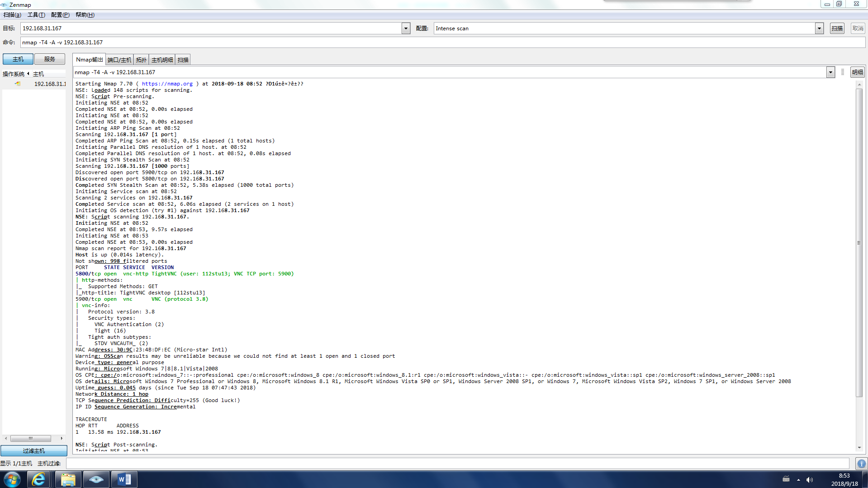868x488 pixels.
Task: Click the 'Protocol version: 3.8' line
Action: tap(121, 312)
